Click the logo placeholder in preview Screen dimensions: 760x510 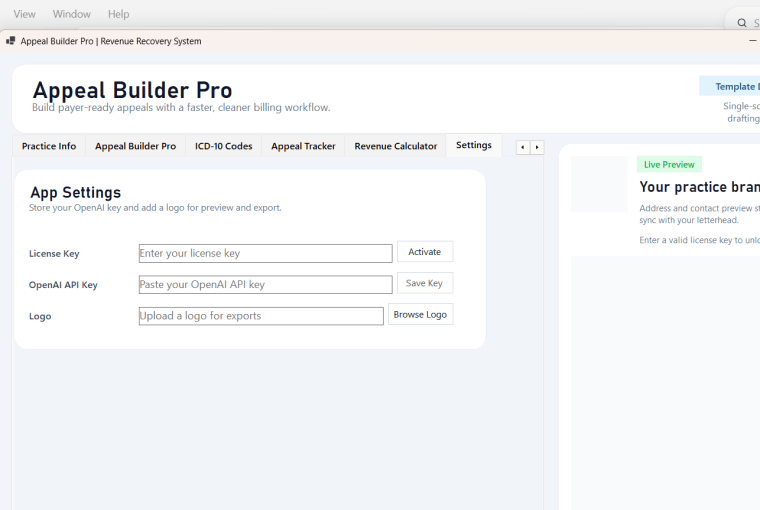tap(599, 184)
